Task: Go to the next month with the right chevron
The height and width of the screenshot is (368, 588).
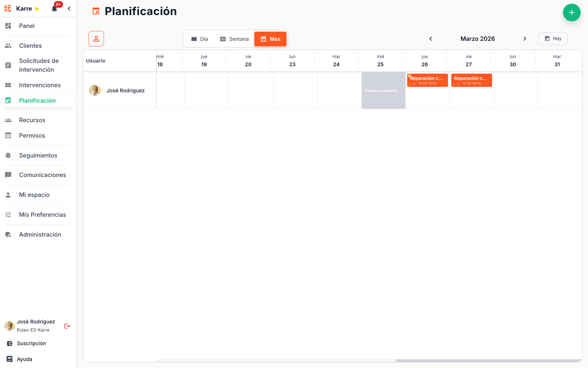Action: click(x=525, y=38)
